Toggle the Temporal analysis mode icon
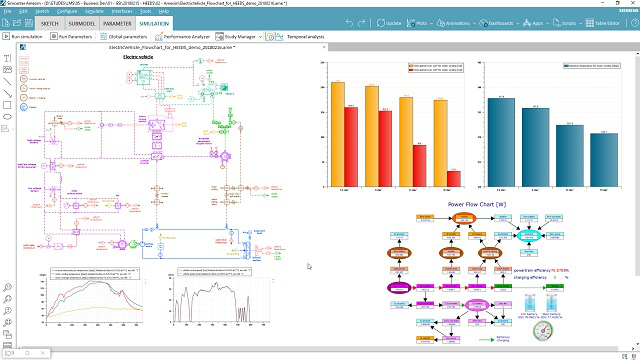The image size is (640, 360). (270, 36)
